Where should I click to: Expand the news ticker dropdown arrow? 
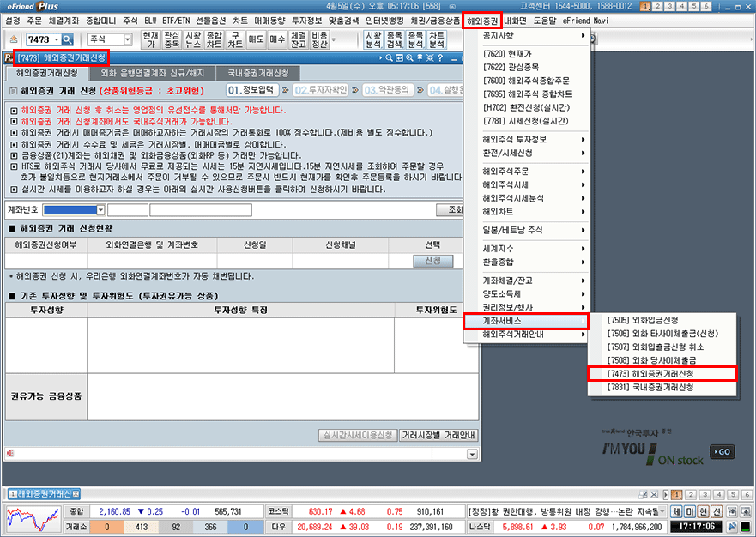tap(662, 511)
